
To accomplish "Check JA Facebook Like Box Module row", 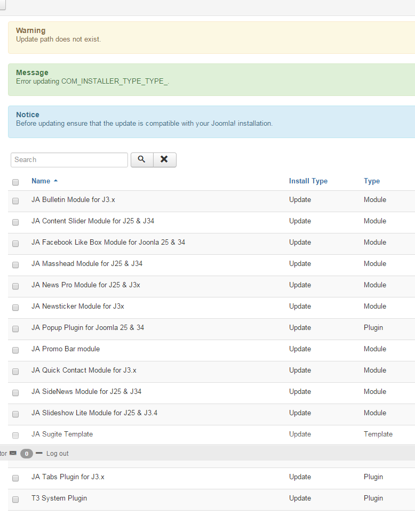I will pos(15,244).
